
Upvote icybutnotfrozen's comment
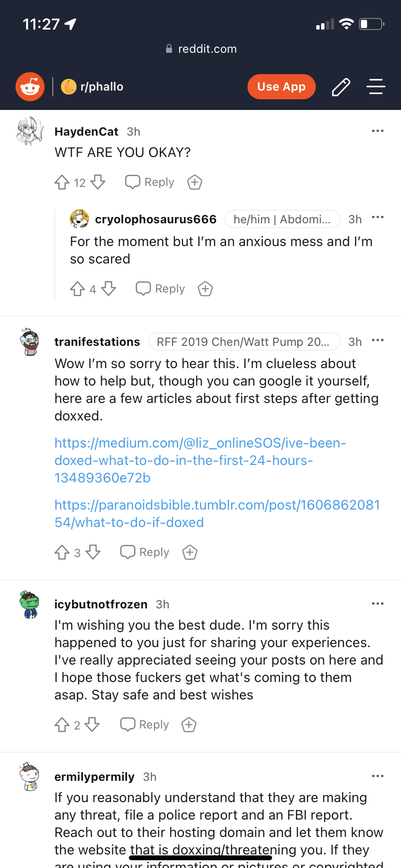(62, 725)
